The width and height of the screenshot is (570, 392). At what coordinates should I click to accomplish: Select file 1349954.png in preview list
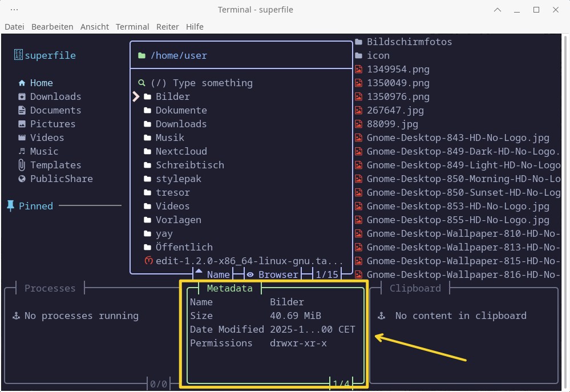coord(398,69)
